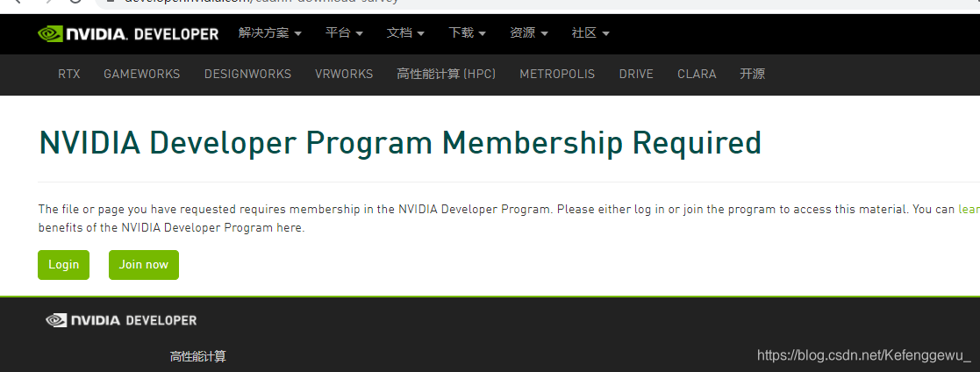Open the 解决方案 dropdown menu
980x372 pixels.
pos(269,33)
